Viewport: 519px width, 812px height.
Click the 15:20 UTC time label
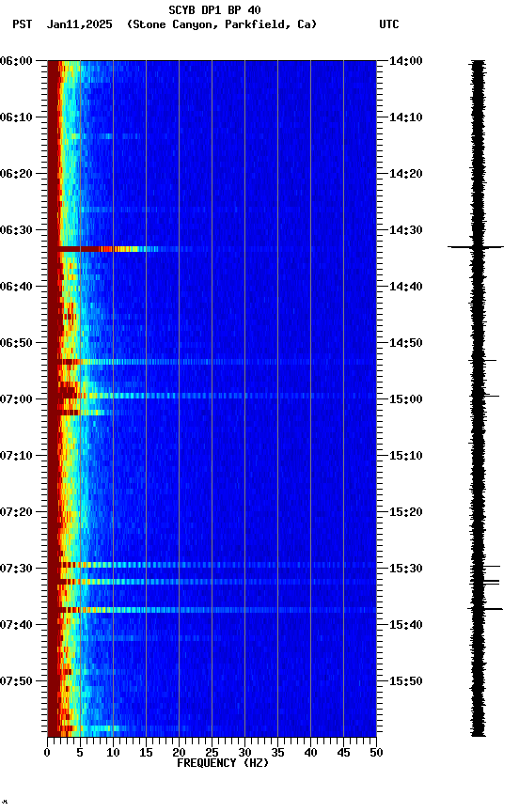406,512
